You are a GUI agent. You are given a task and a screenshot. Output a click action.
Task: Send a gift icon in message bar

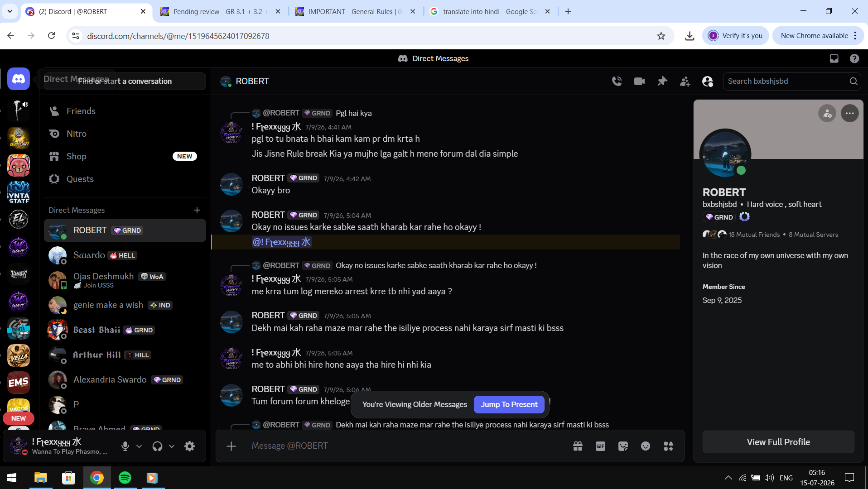(578, 446)
